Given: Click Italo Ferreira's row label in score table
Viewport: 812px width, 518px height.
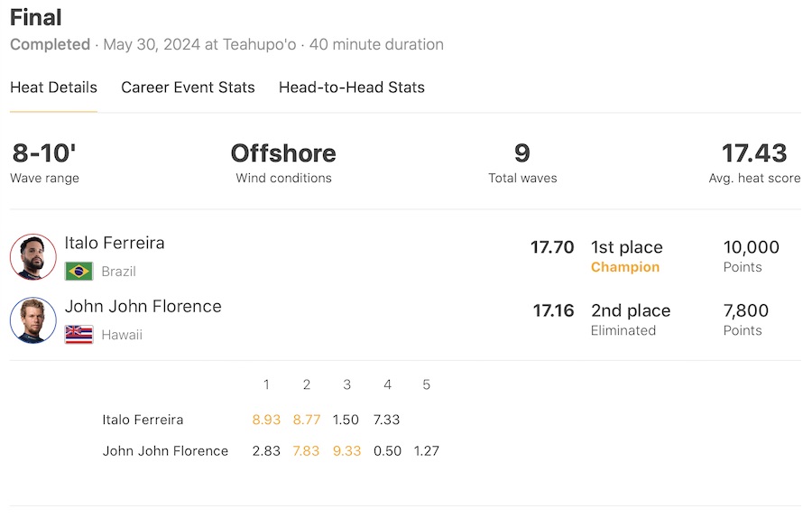Looking at the screenshot, I should 143,420.
